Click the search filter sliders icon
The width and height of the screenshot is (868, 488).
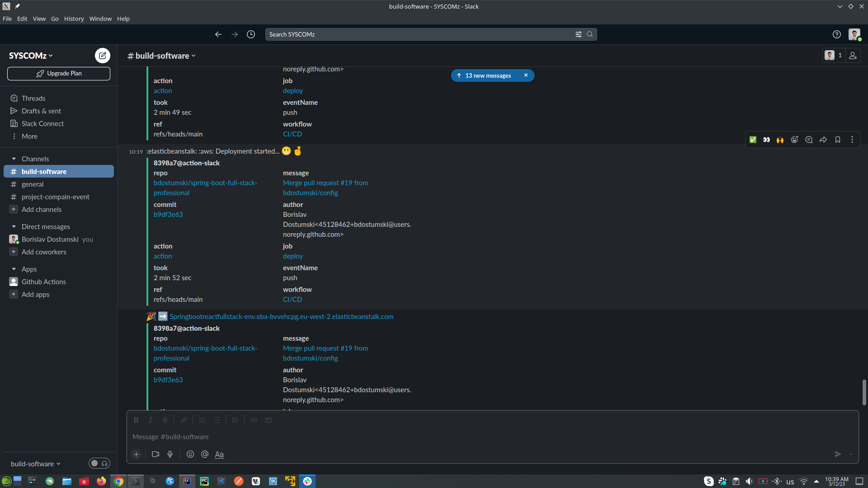578,34
